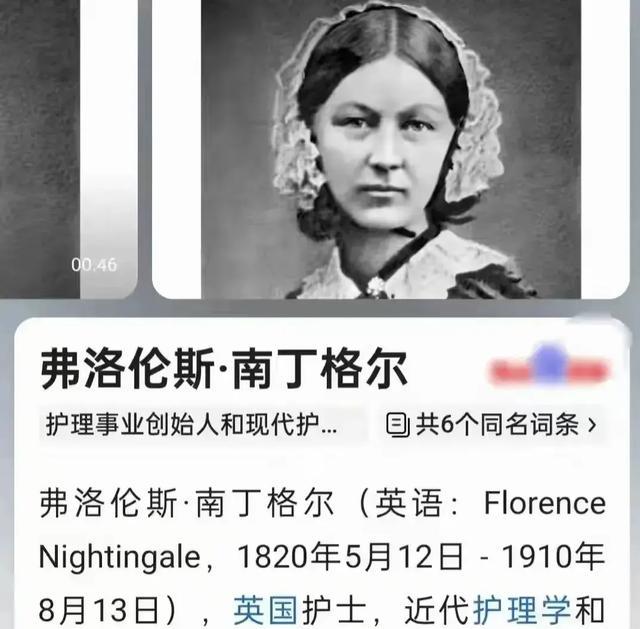Click the birth date 1820年5月12日
Screen dimensions: 640x629
coord(350,557)
